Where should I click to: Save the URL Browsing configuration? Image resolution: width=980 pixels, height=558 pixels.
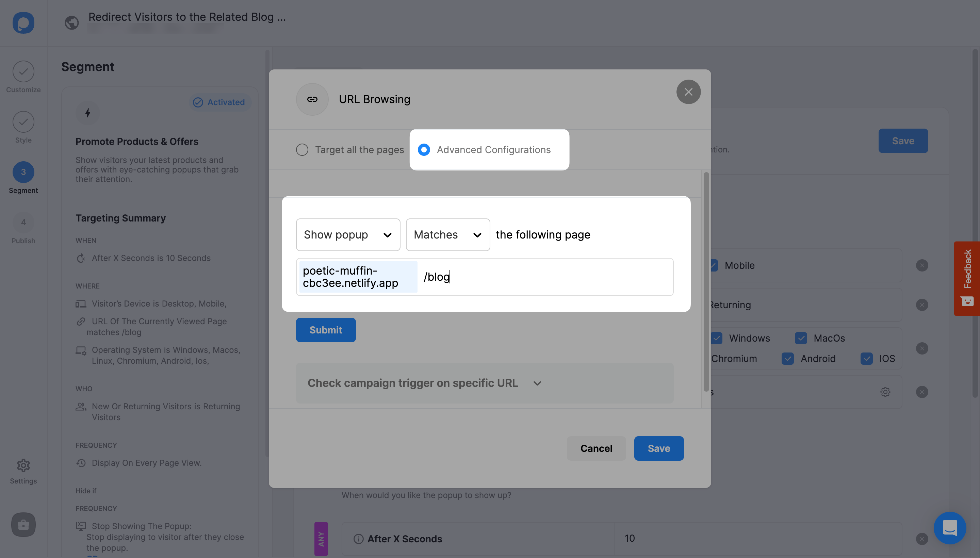tap(658, 448)
